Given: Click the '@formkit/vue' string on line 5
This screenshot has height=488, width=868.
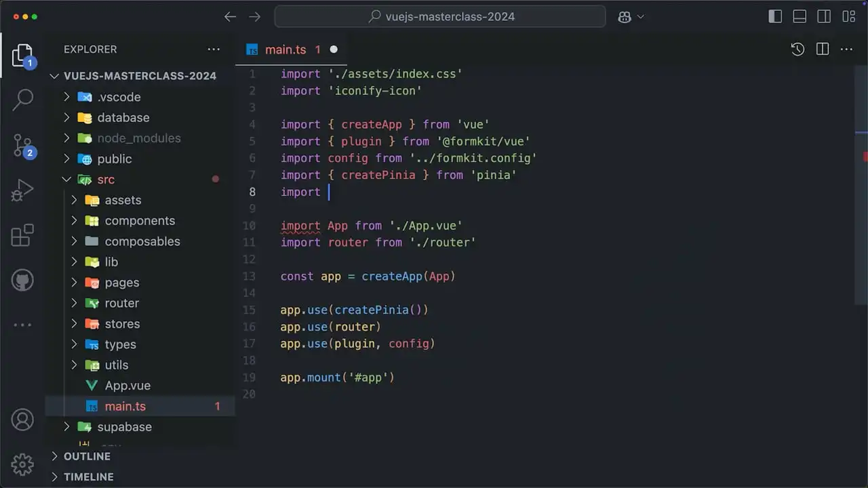Looking at the screenshot, I should coord(483,141).
